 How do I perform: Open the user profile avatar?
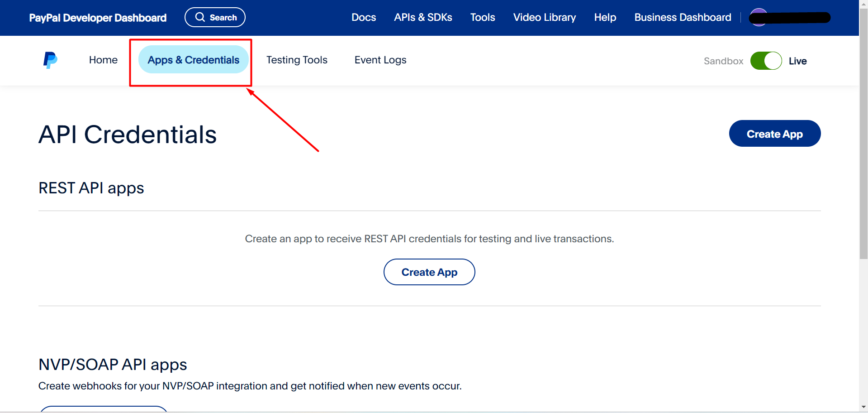[758, 17]
